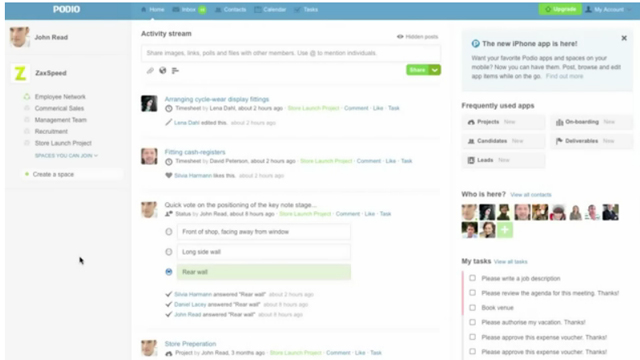Click the activity stream share text field

291,53
